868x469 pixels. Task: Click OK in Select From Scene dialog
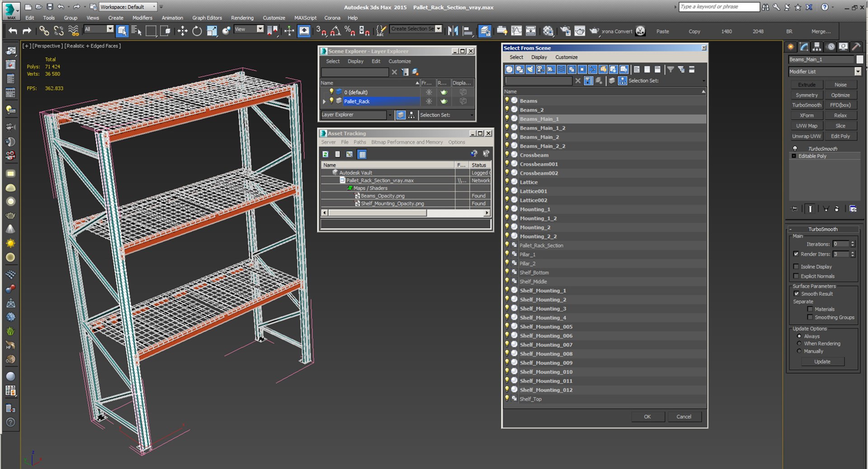click(647, 417)
